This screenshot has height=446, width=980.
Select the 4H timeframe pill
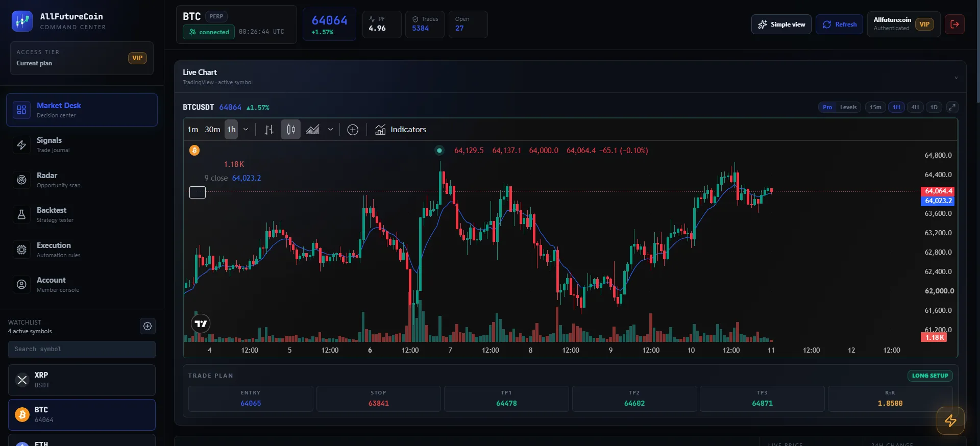coord(915,107)
